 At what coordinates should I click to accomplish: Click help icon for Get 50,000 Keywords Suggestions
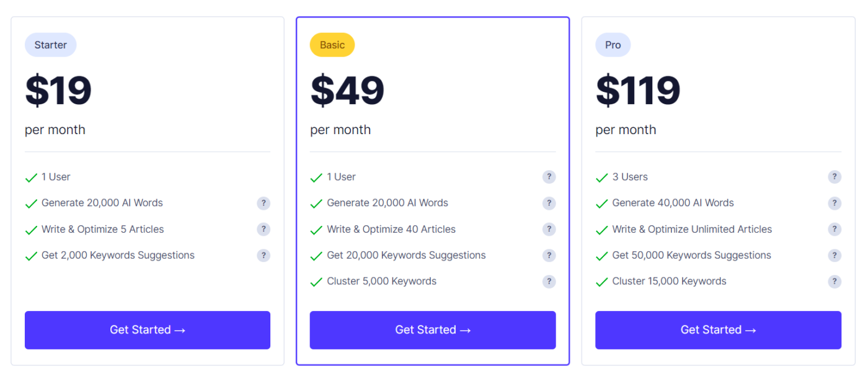pos(835,255)
